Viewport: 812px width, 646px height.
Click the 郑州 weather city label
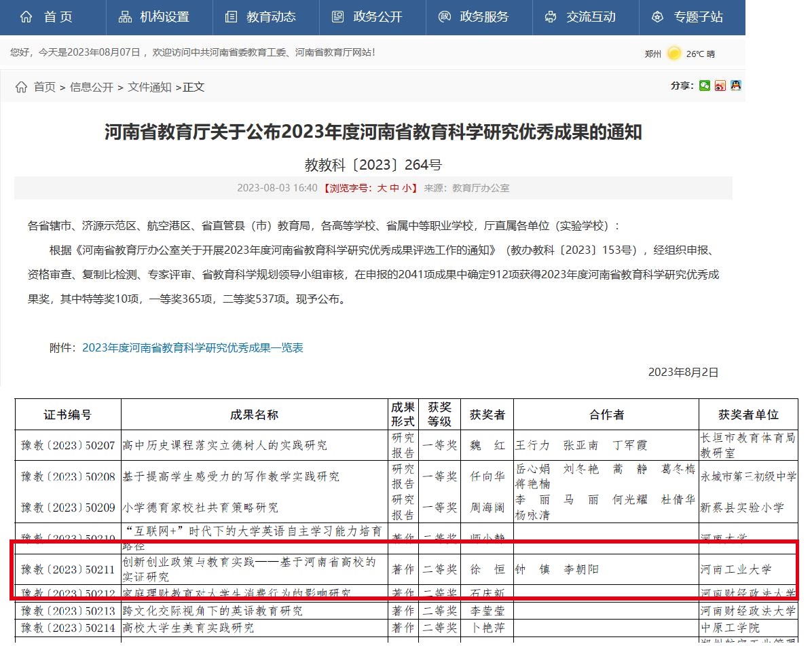coord(653,54)
